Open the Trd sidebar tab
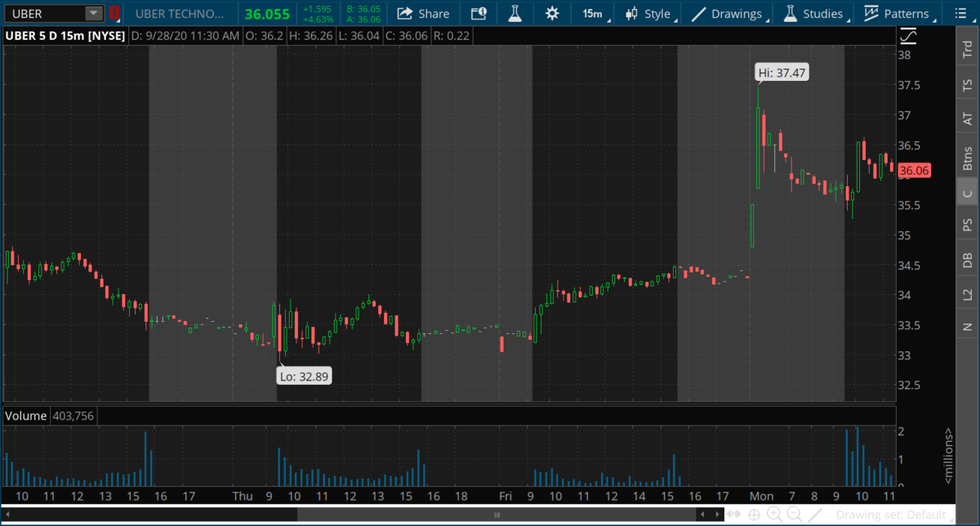The width and height of the screenshot is (980, 526). click(968, 48)
